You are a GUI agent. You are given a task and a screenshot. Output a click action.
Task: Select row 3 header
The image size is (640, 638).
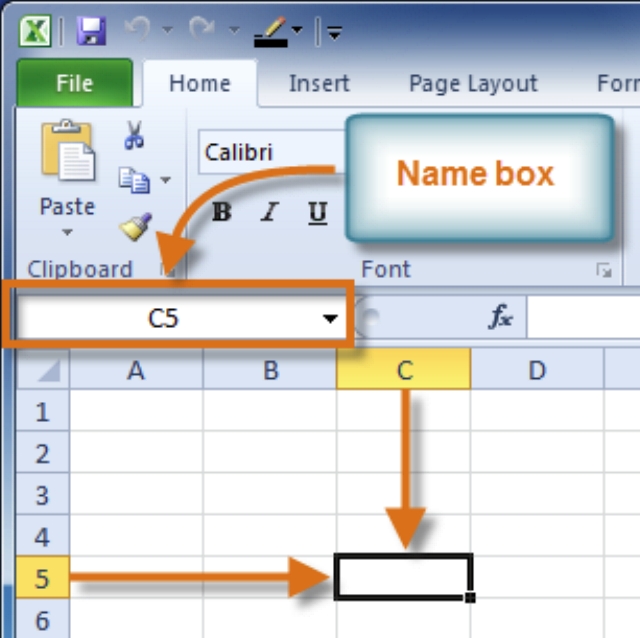43,494
